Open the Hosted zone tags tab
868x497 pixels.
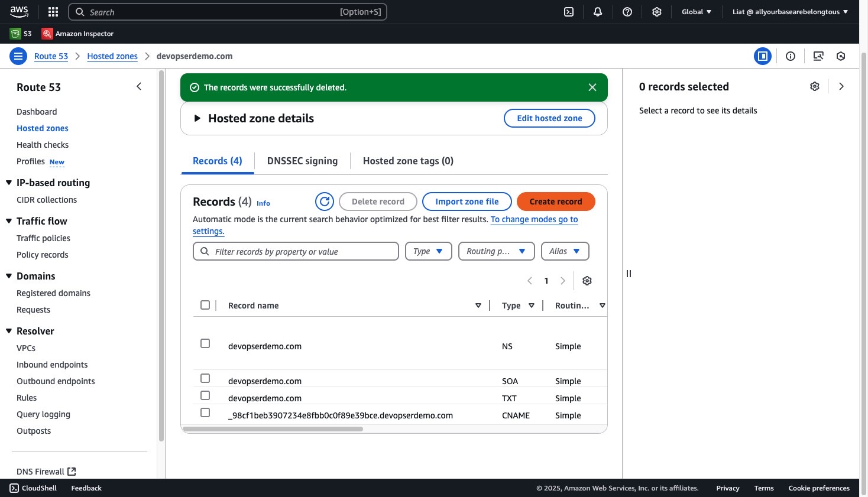(x=408, y=161)
